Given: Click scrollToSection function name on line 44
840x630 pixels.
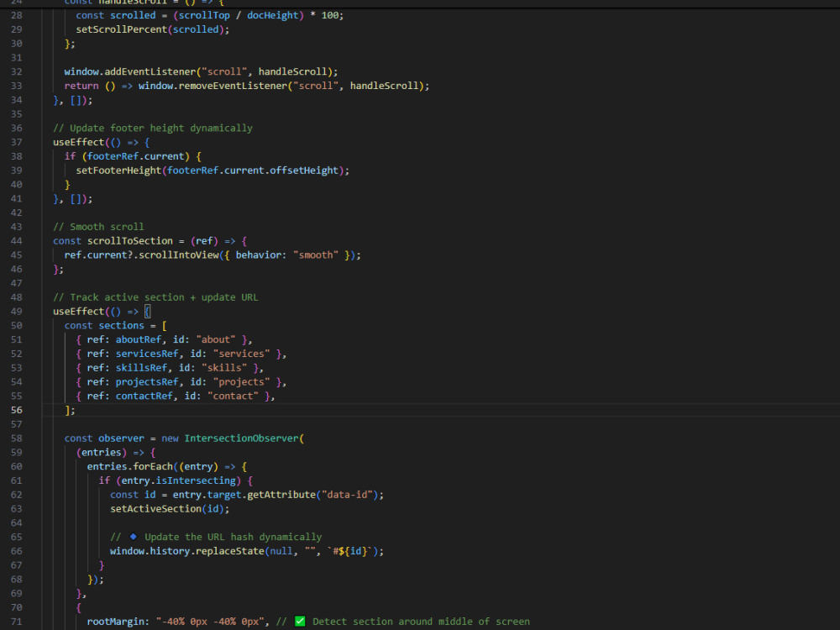Looking at the screenshot, I should point(130,240).
